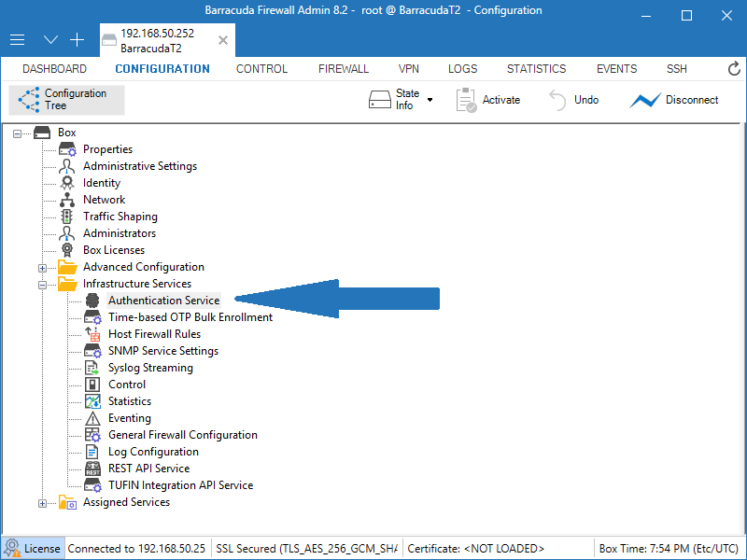Click the Box server icon in tree
This screenshot has width=747, height=560.
(42, 133)
